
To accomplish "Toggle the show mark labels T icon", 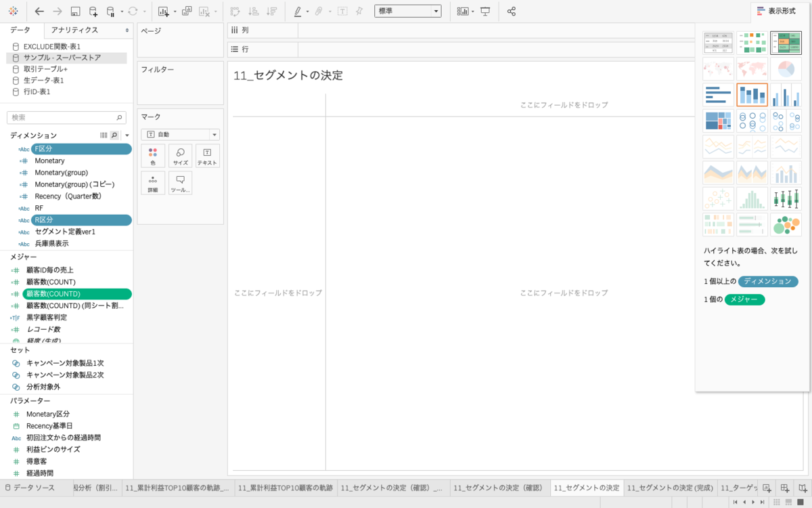I will (x=342, y=11).
